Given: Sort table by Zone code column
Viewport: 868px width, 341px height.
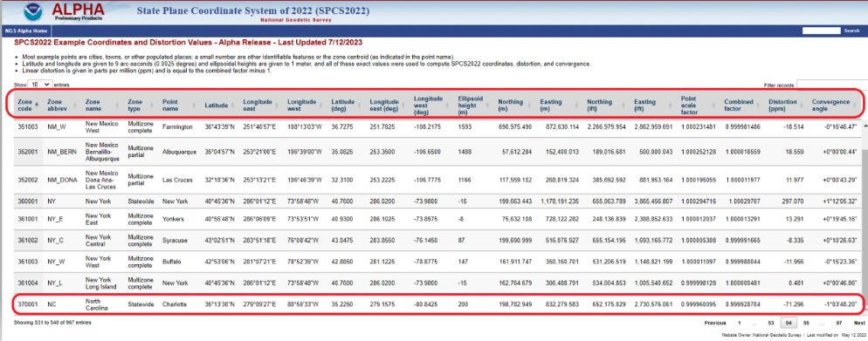Looking at the screenshot, I should pyautogui.click(x=27, y=105).
